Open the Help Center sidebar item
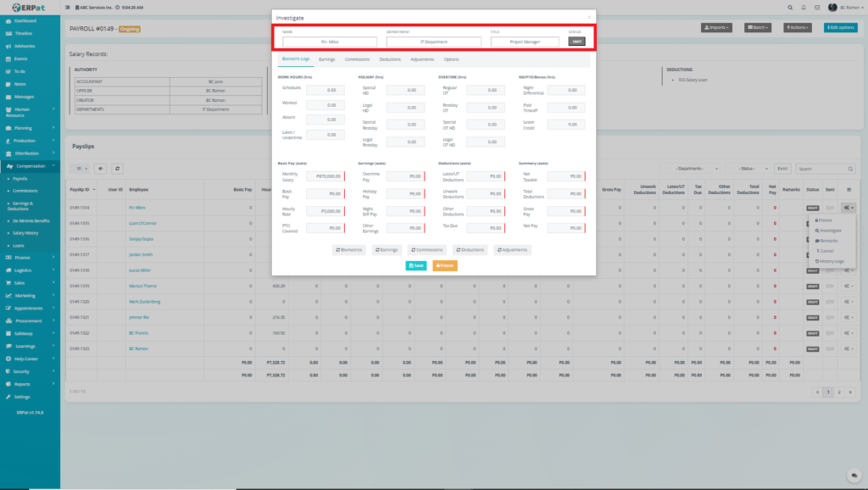Screen dimensions: 868x490 (25, 359)
